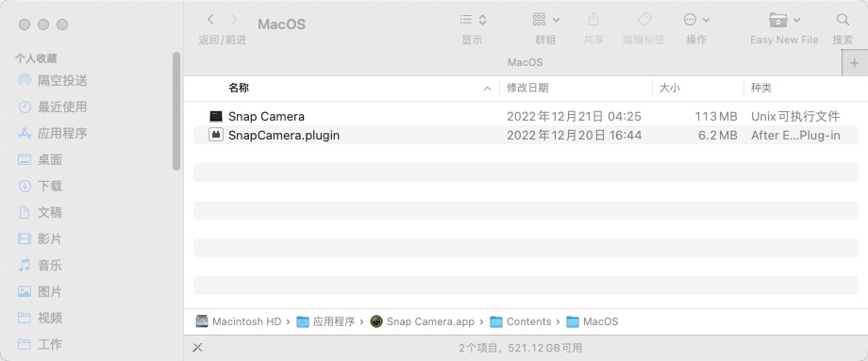
Task: Go to Snap Camera.app in path bar
Action: (423, 321)
